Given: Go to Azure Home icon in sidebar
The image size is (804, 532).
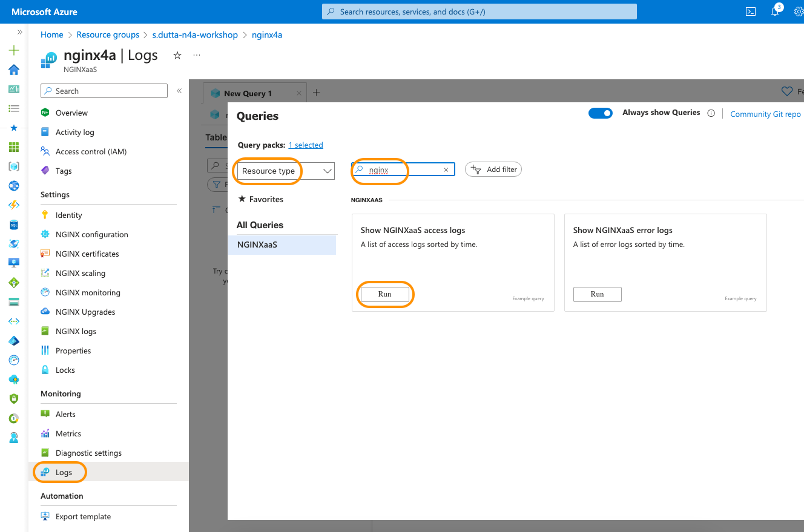Looking at the screenshot, I should click(14, 70).
